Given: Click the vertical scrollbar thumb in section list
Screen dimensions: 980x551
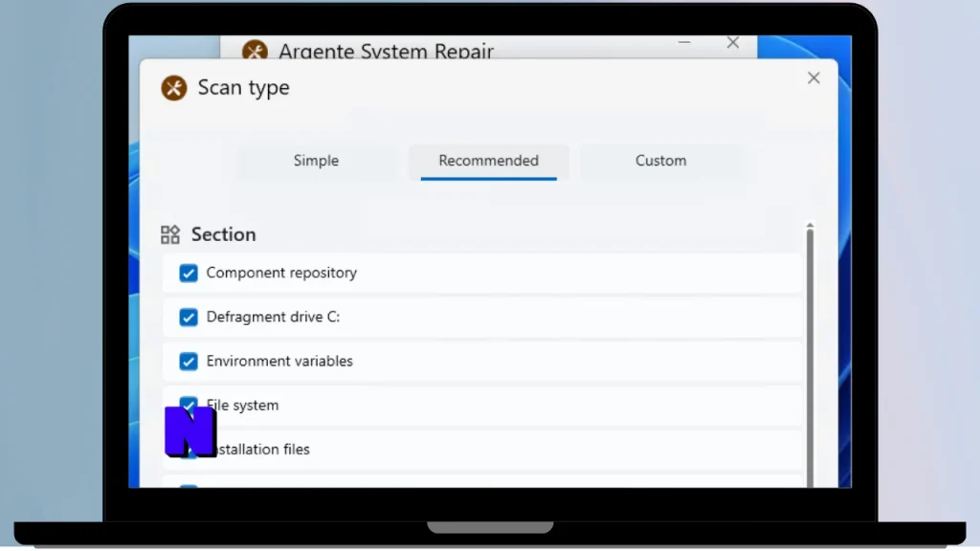Looking at the screenshot, I should click(810, 359).
